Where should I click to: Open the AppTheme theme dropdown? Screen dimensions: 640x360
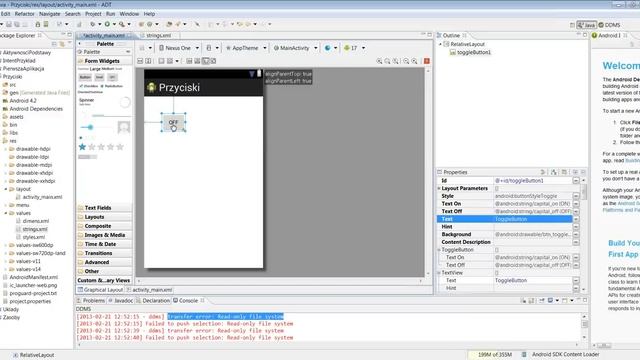click(246, 48)
